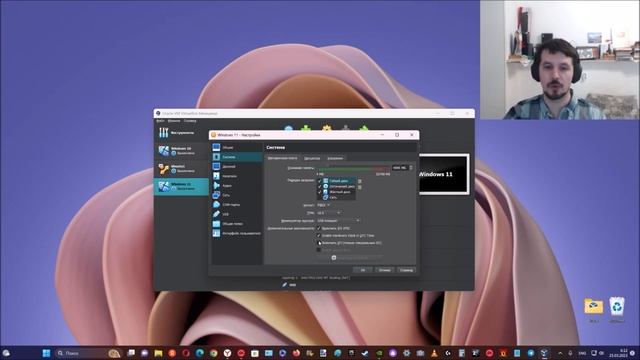Image resolution: width=640 pixels, height=360 pixels.
Task: Toggle Optical disk in boot order
Action: (x=320, y=186)
